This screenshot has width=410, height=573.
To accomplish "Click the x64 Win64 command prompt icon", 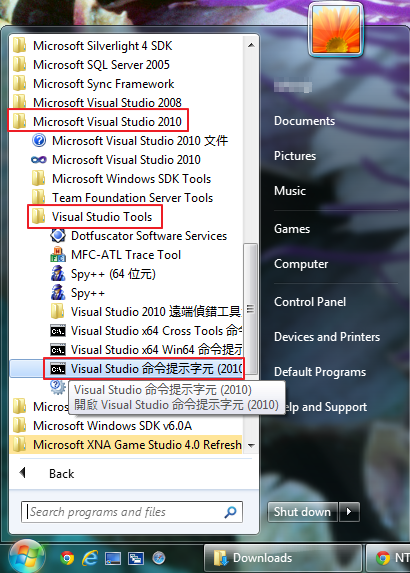I will pyautogui.click(x=58, y=350).
